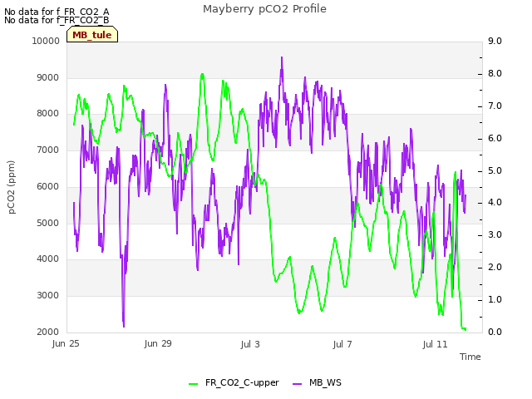Click the 8.0 right axis value

coord(495,74)
